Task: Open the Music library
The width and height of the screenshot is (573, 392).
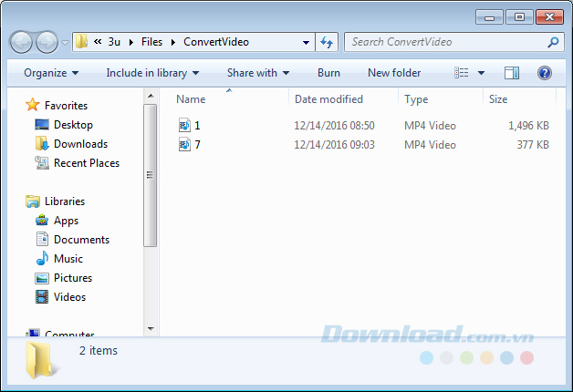Action: click(68, 258)
